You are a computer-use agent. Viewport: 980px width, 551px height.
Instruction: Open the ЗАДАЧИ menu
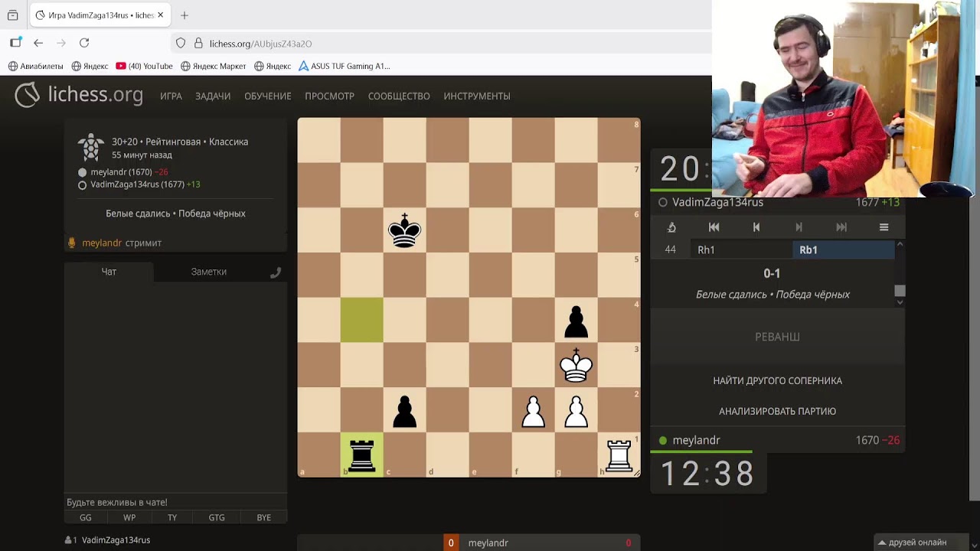click(213, 96)
